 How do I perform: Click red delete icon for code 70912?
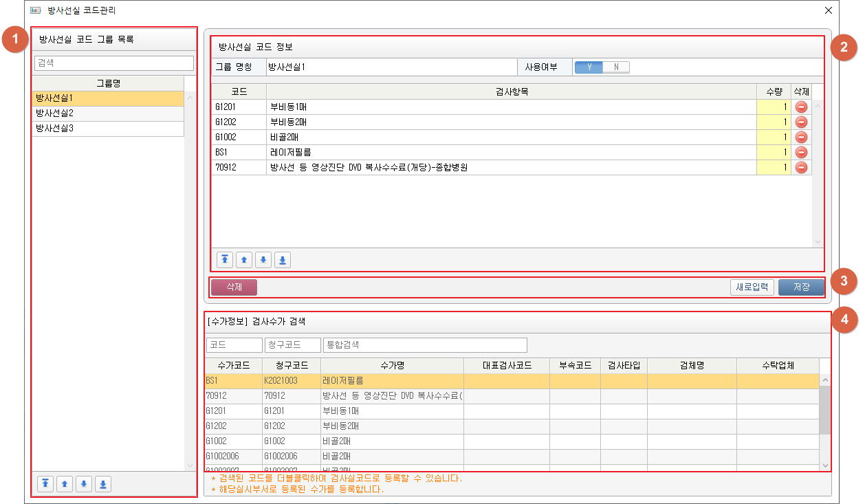click(801, 167)
